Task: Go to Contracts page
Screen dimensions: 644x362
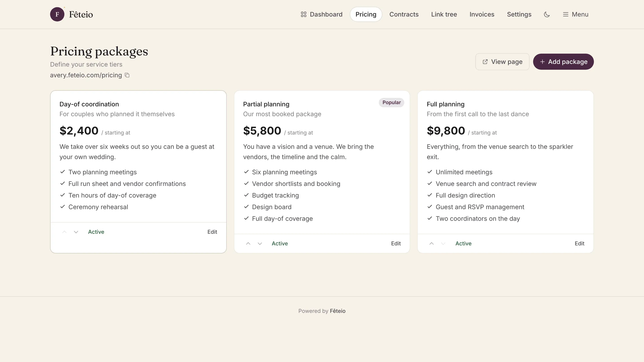Action: [404, 14]
